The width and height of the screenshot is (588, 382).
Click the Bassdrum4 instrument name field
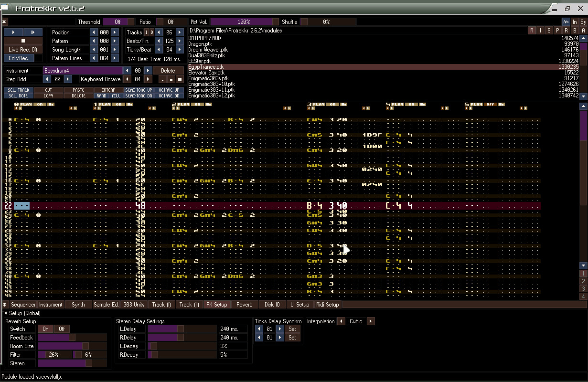82,71
